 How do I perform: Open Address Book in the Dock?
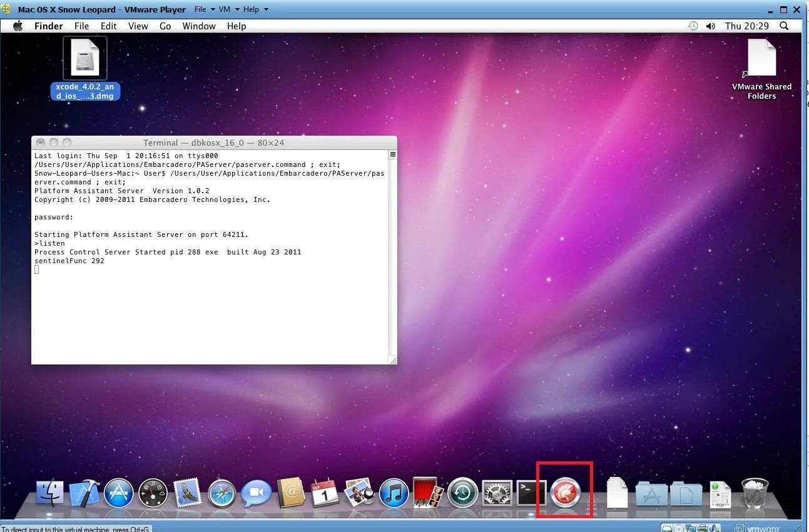coord(290,493)
